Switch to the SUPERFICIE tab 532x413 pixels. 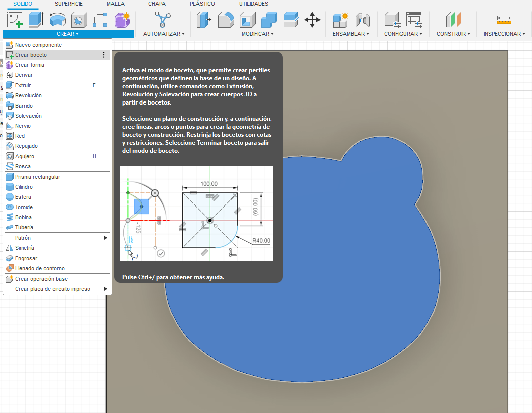(x=69, y=4)
